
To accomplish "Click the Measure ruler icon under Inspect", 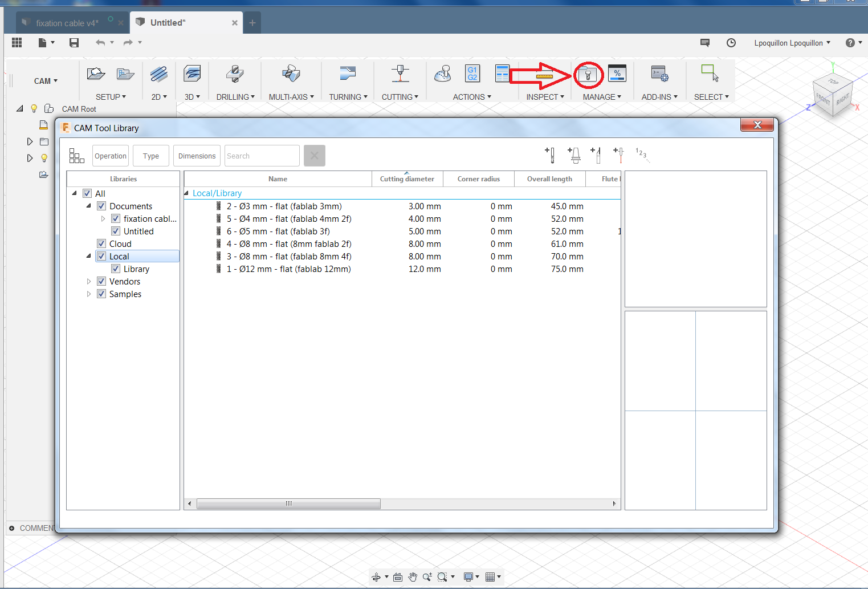I will click(x=544, y=75).
